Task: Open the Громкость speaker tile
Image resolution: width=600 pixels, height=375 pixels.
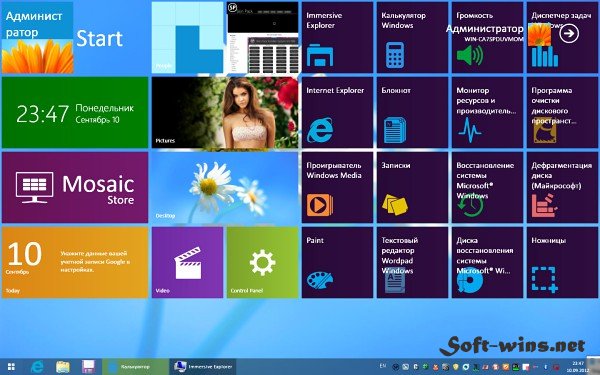Action: coord(487,37)
